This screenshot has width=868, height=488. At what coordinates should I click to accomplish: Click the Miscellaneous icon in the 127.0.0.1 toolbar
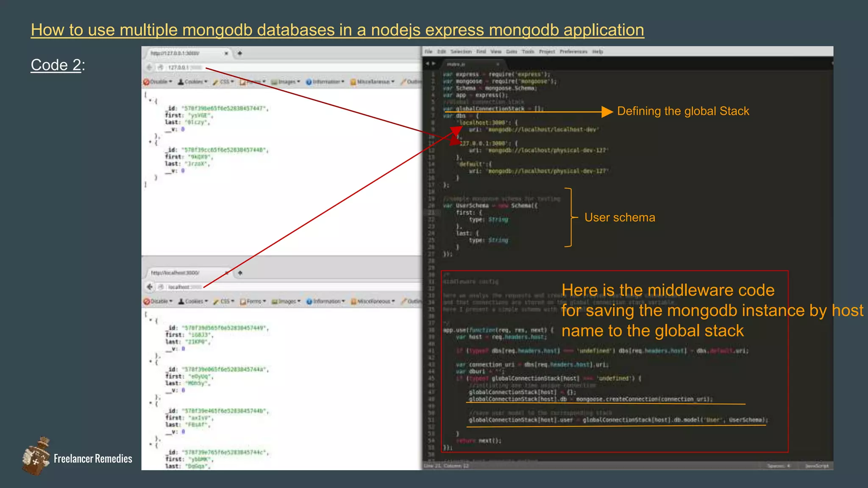pos(353,82)
